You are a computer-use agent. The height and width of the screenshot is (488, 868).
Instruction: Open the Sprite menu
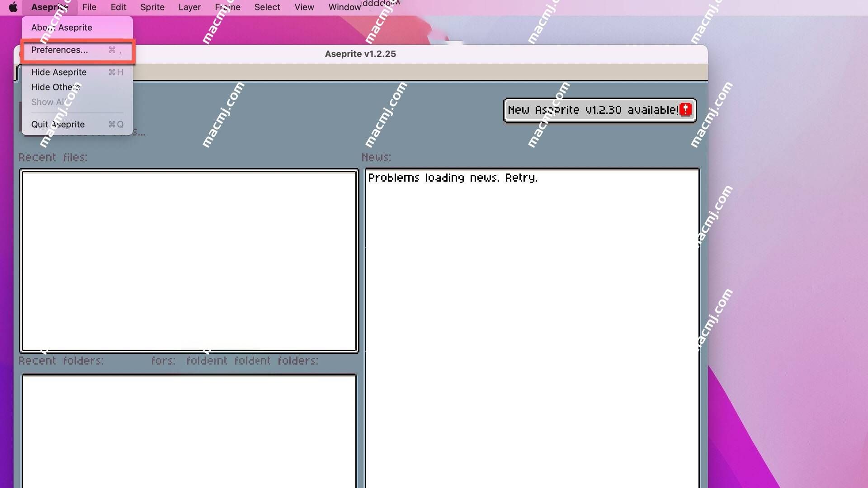tap(152, 7)
